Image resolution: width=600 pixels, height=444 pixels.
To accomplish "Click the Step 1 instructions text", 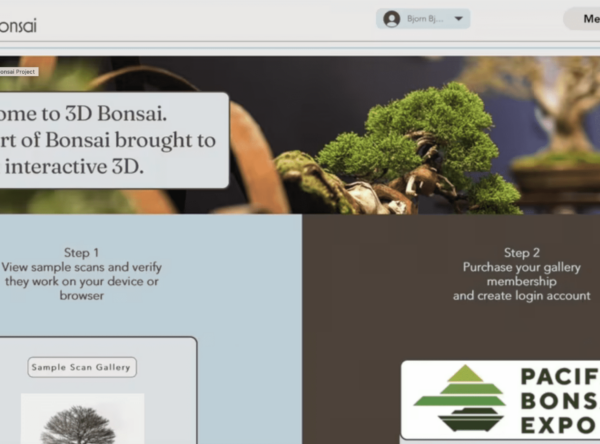I will pyautogui.click(x=82, y=274).
